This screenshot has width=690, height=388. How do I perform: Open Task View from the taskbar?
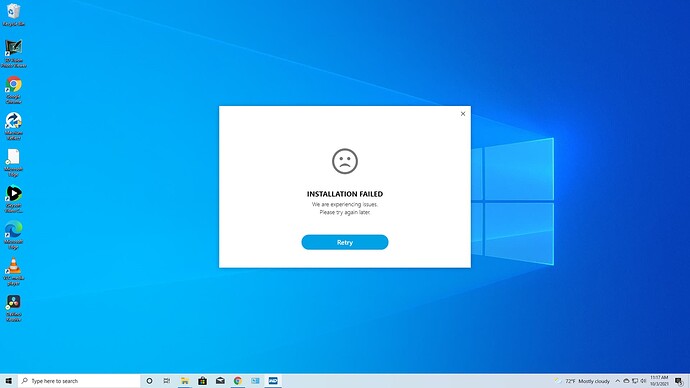click(167, 381)
